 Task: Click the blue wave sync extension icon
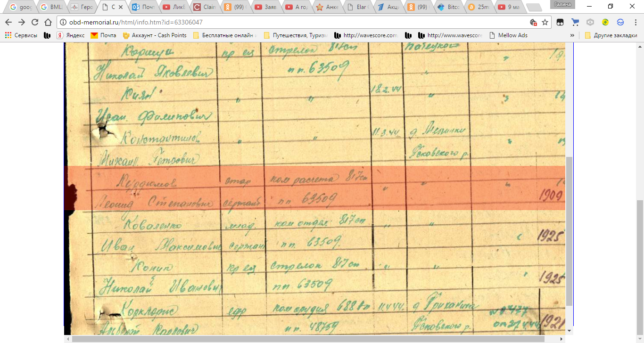click(x=620, y=22)
